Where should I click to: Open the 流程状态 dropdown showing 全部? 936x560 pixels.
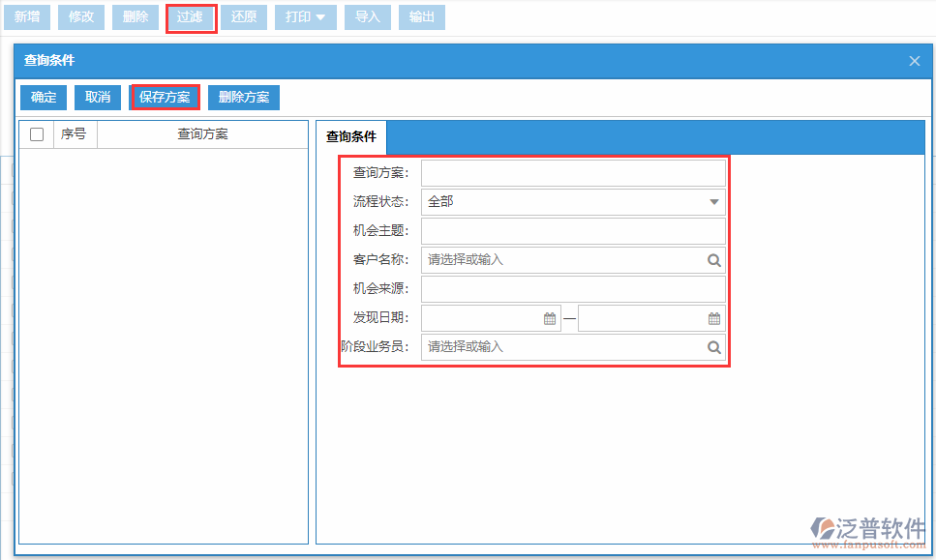[713, 201]
